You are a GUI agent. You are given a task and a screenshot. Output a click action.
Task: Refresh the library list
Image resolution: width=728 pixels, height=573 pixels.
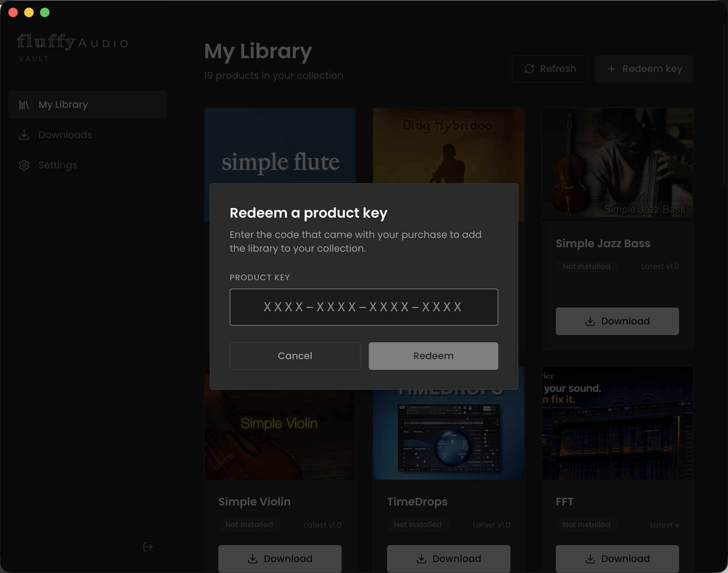(x=550, y=69)
